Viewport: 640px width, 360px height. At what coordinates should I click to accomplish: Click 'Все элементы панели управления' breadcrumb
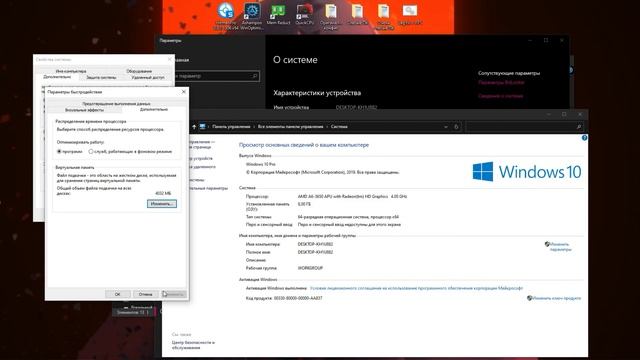[x=290, y=127]
